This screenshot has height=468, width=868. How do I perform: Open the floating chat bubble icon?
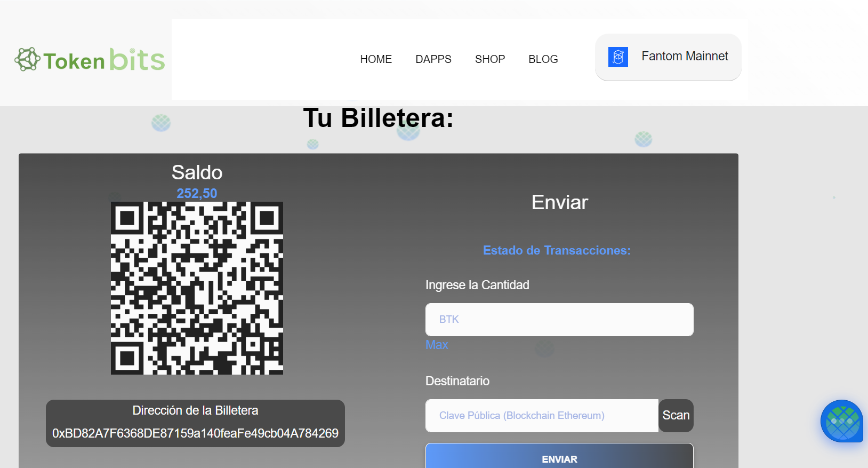(842, 421)
